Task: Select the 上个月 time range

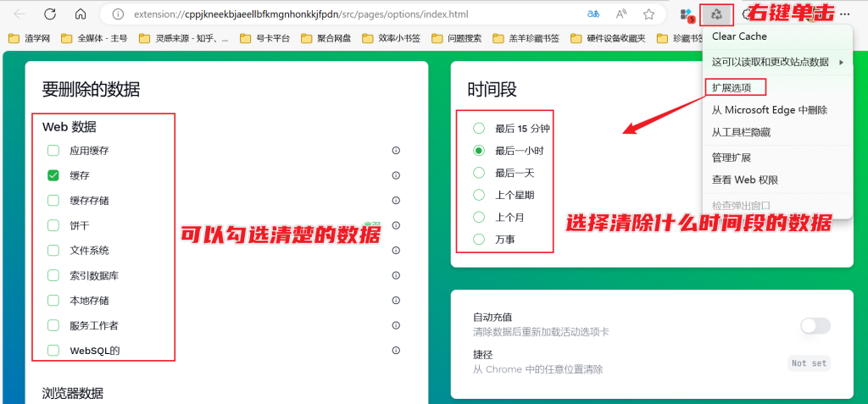Action: [x=479, y=218]
